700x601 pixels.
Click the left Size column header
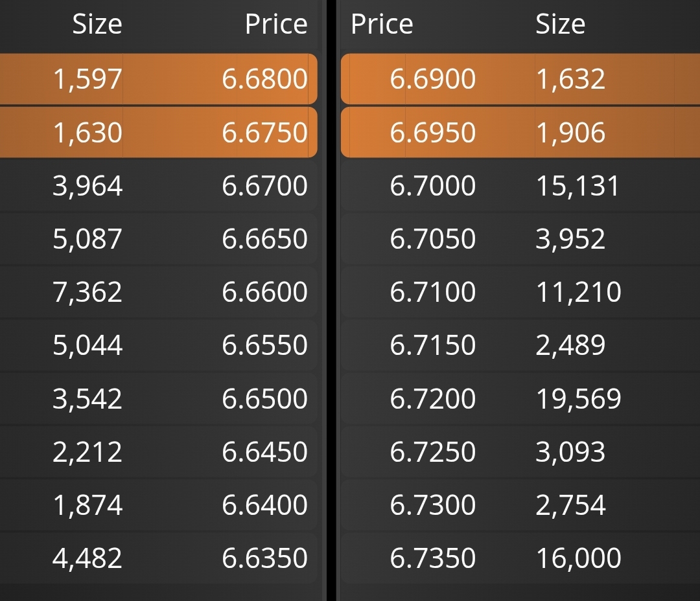97,24
